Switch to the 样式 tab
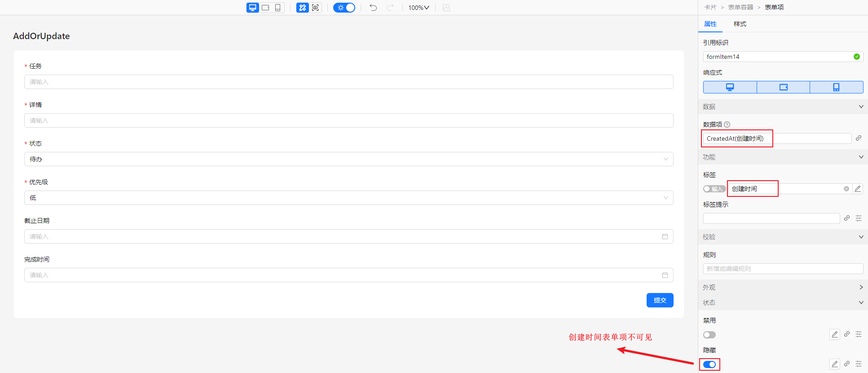 tap(740, 24)
